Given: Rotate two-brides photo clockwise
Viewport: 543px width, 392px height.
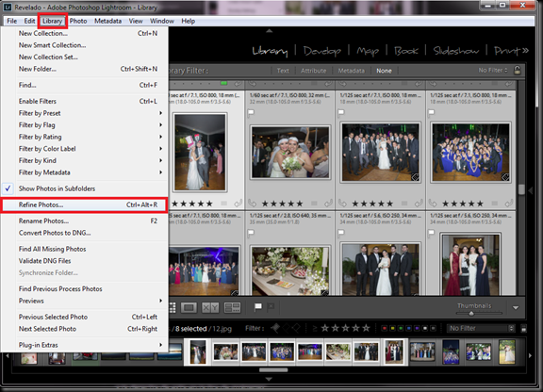Looking at the screenshot, I should [328, 204].
